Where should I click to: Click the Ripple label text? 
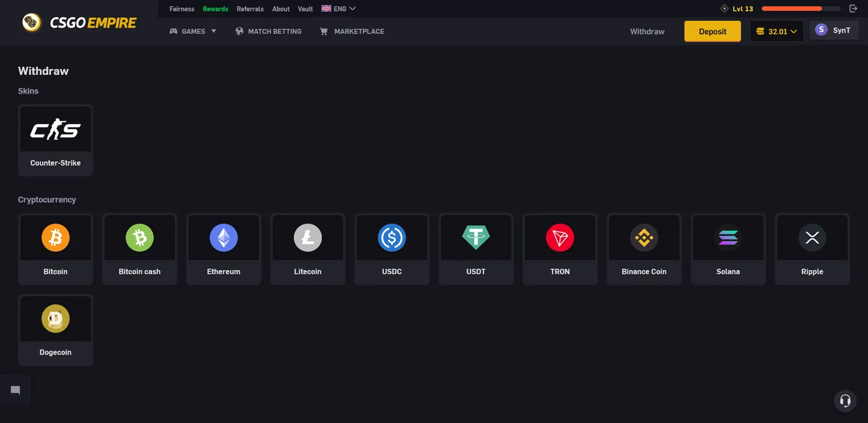tap(812, 271)
